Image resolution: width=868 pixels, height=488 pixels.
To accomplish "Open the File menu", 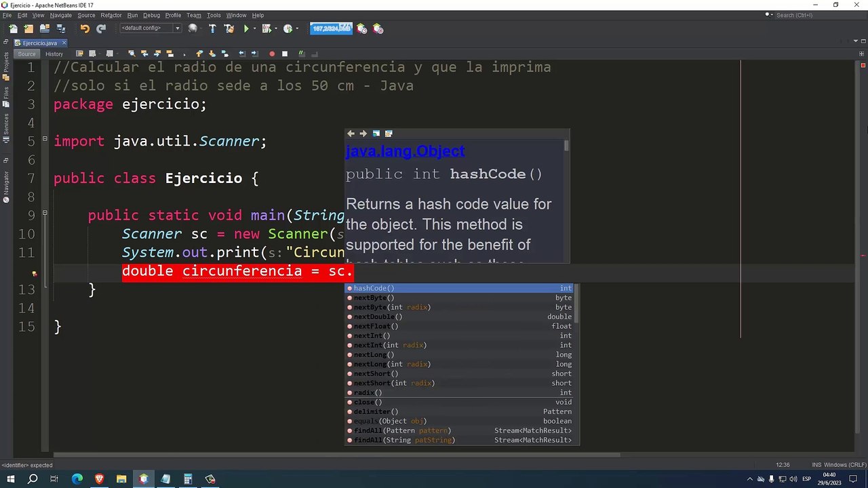I will tap(7, 15).
